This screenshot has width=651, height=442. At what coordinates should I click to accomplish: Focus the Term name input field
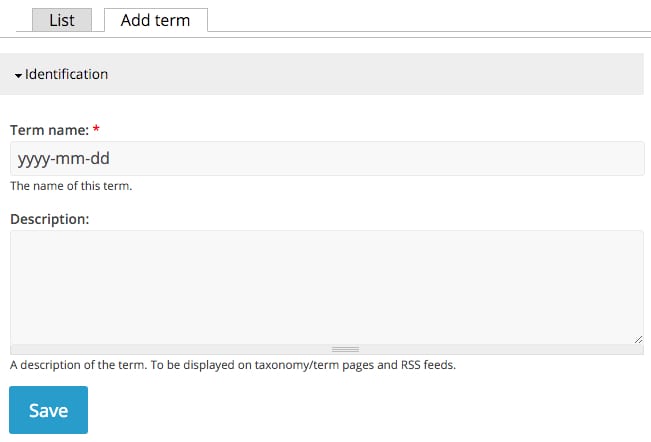pos(327,159)
